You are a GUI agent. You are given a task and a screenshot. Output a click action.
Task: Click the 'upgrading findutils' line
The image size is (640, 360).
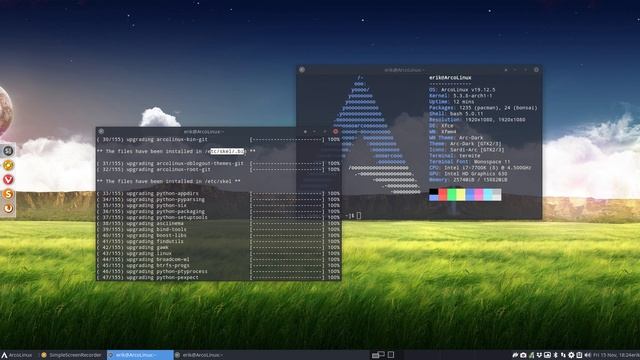point(155,241)
